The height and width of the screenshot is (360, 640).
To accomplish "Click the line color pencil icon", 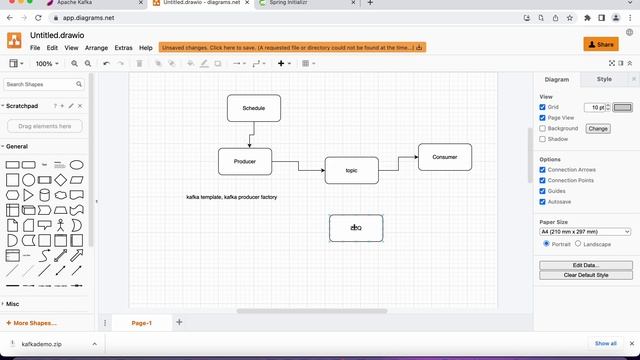I will 204,64.
